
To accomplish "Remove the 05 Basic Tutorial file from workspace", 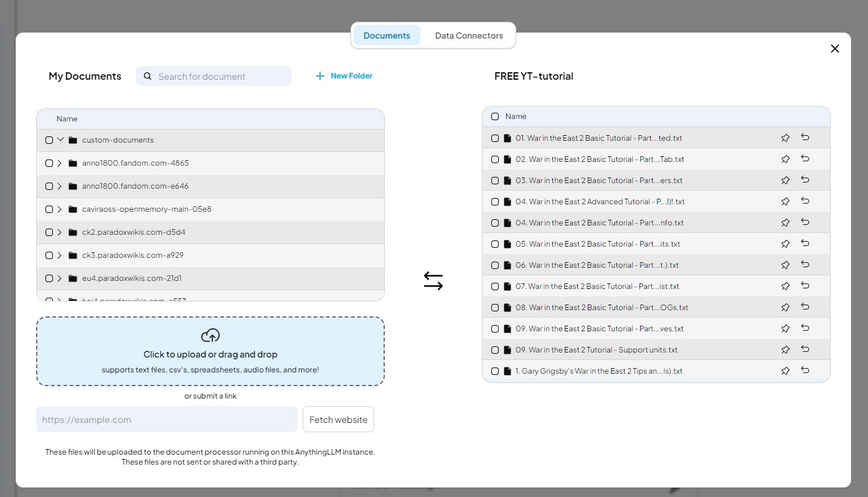I will click(x=805, y=244).
